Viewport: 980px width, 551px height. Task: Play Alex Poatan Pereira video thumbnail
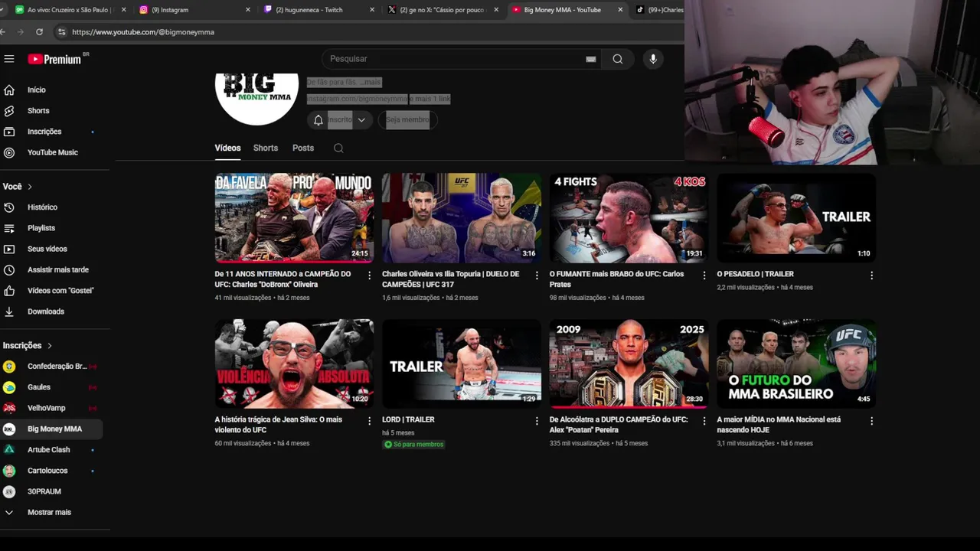629,364
